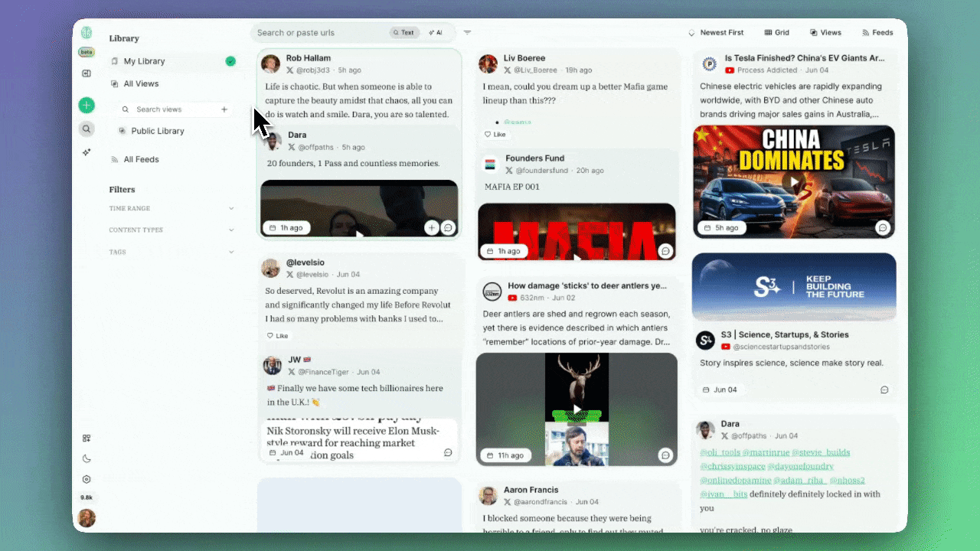Toggle dark mode moon icon

click(x=87, y=459)
